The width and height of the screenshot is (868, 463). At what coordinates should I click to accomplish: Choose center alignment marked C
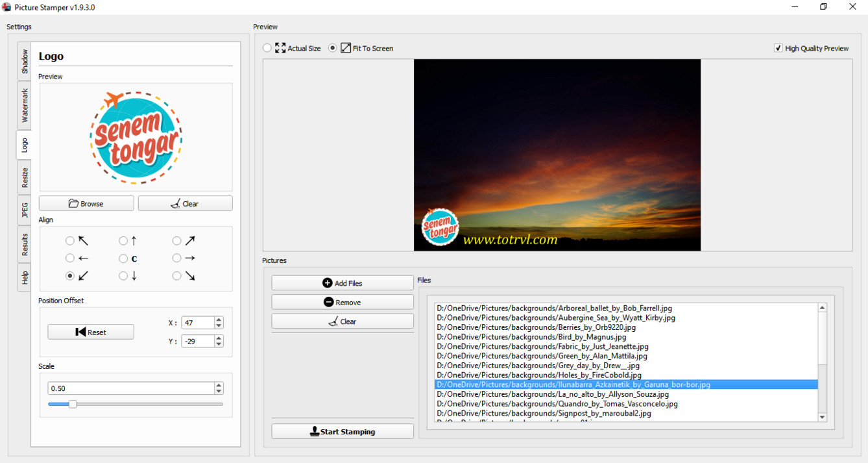123,258
